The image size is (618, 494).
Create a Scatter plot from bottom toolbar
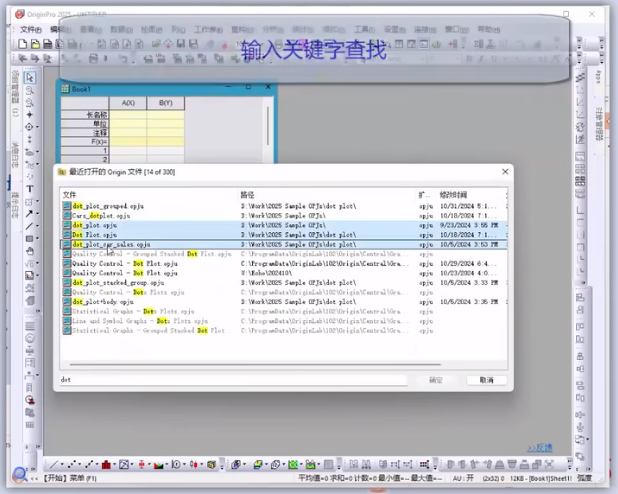pyautogui.click(x=72, y=465)
